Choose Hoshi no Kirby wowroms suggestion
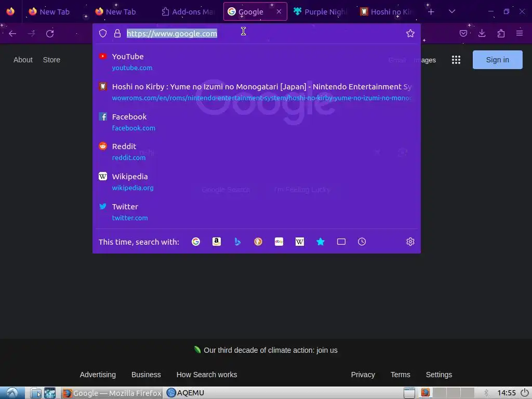This screenshot has width=532, height=399. [x=257, y=92]
